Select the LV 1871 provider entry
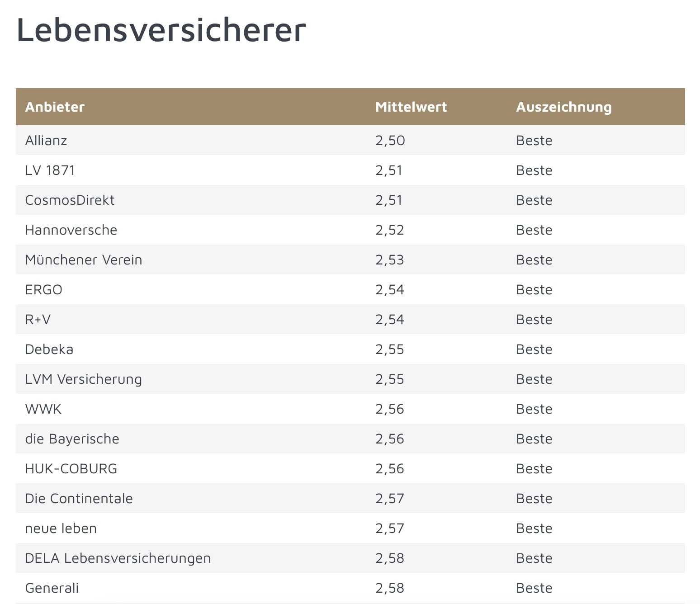The image size is (700, 604). pos(50,170)
